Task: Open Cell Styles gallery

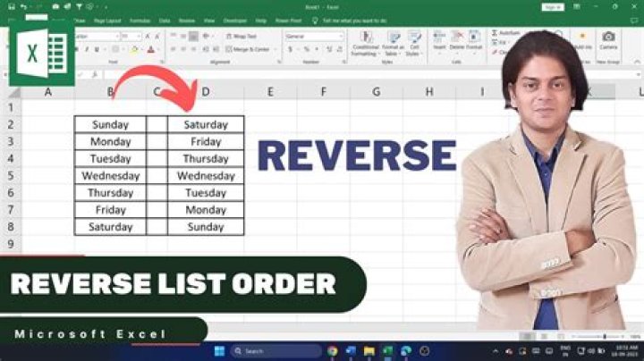Action: coord(414,44)
